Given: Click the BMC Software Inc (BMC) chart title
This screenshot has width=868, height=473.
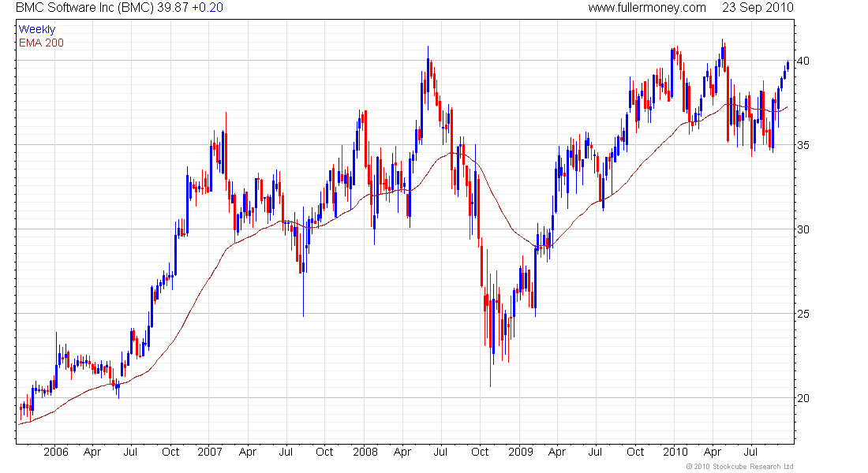Looking at the screenshot, I should click(84, 8).
